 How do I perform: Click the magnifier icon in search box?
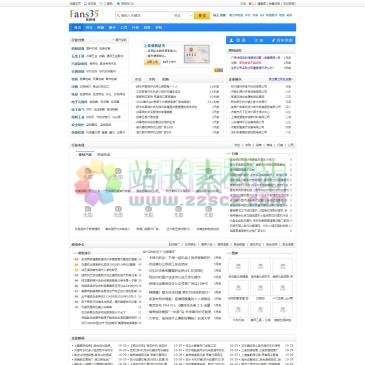pyautogui.click(x=118, y=15)
